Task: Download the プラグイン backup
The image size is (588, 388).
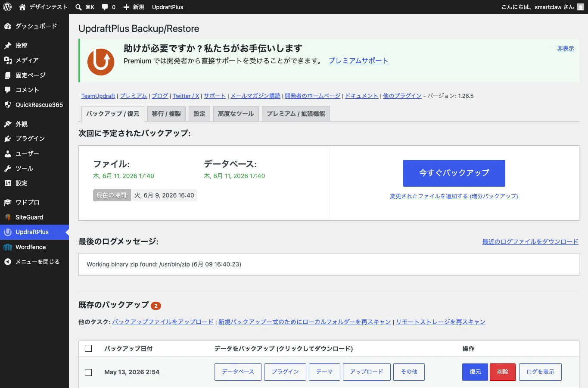Action: pos(285,372)
